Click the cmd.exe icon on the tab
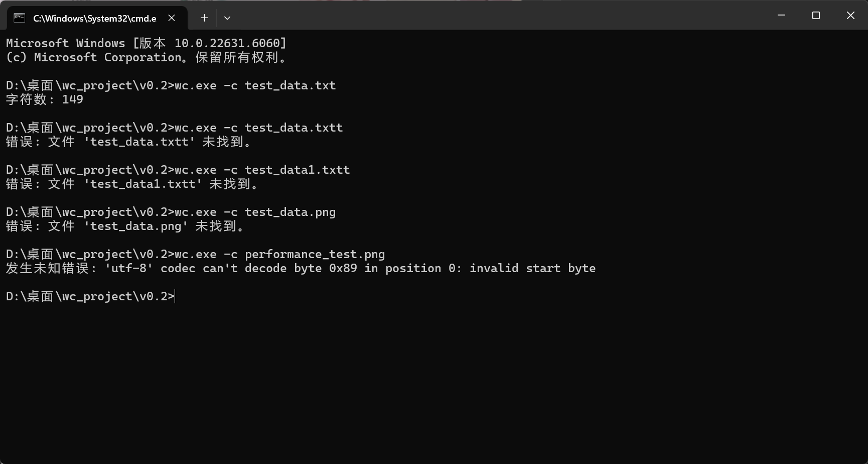868x464 pixels. pos(19,18)
